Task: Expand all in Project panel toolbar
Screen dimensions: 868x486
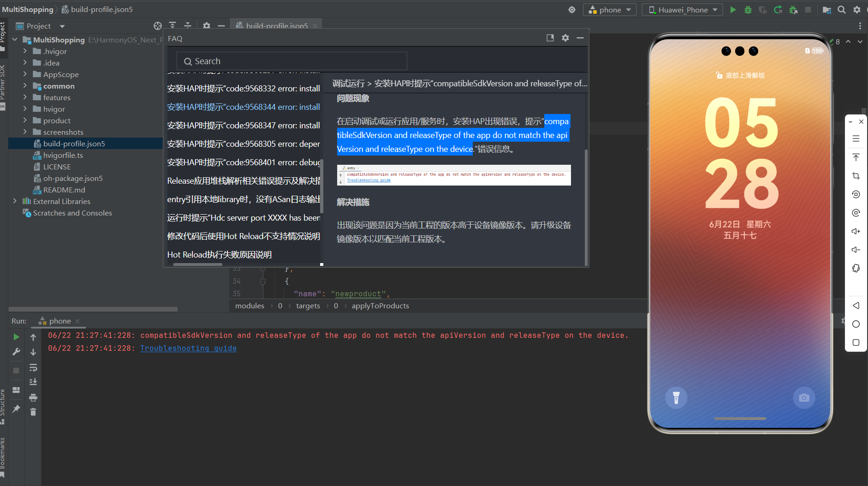Action: tap(172, 26)
